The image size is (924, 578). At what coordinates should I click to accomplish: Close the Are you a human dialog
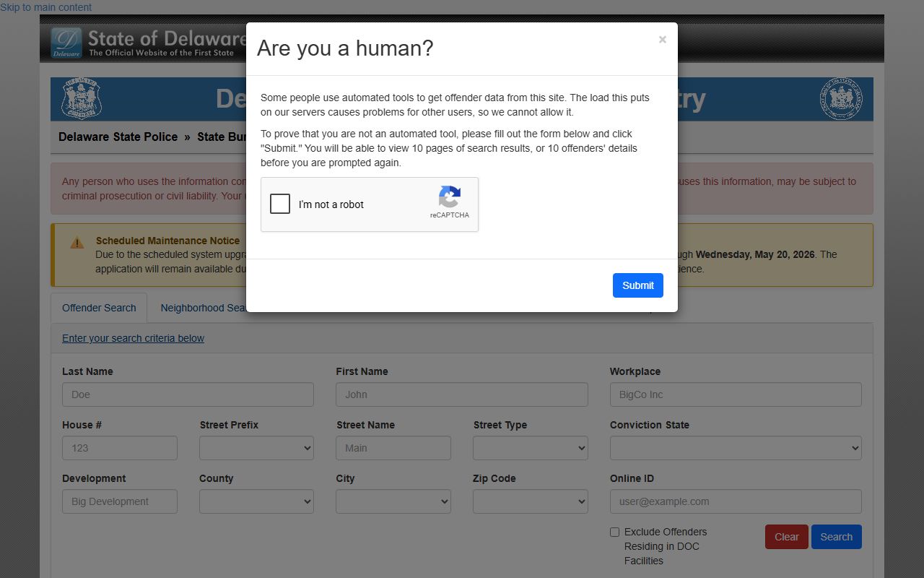[x=662, y=40]
